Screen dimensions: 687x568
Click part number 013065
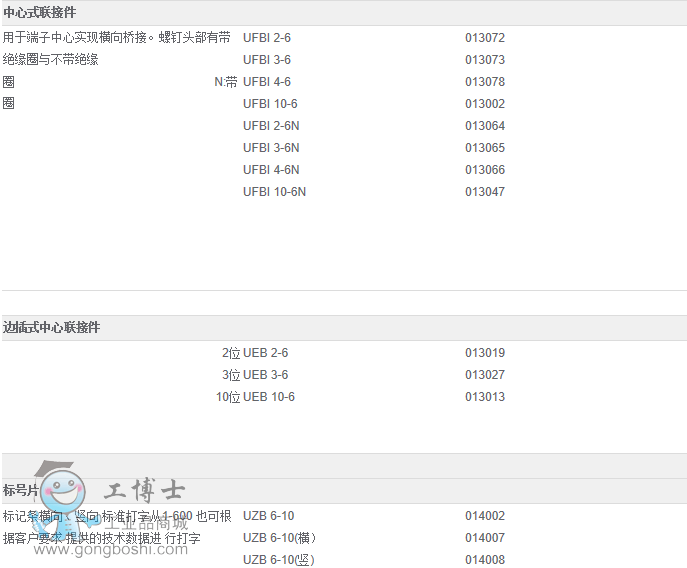485,148
